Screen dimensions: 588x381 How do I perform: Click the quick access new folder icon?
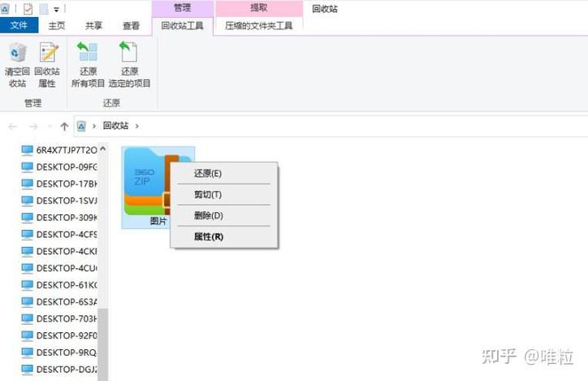point(44,9)
